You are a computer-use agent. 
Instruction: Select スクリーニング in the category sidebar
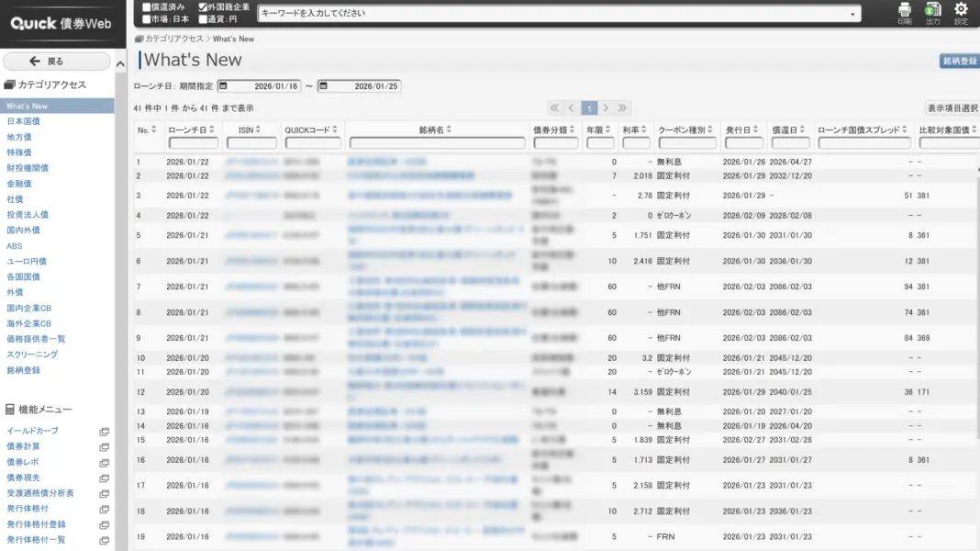[32, 354]
